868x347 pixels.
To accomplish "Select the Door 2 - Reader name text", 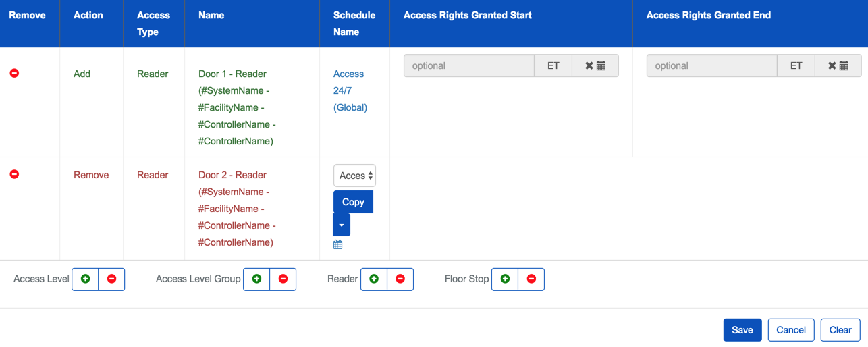I will click(237, 209).
